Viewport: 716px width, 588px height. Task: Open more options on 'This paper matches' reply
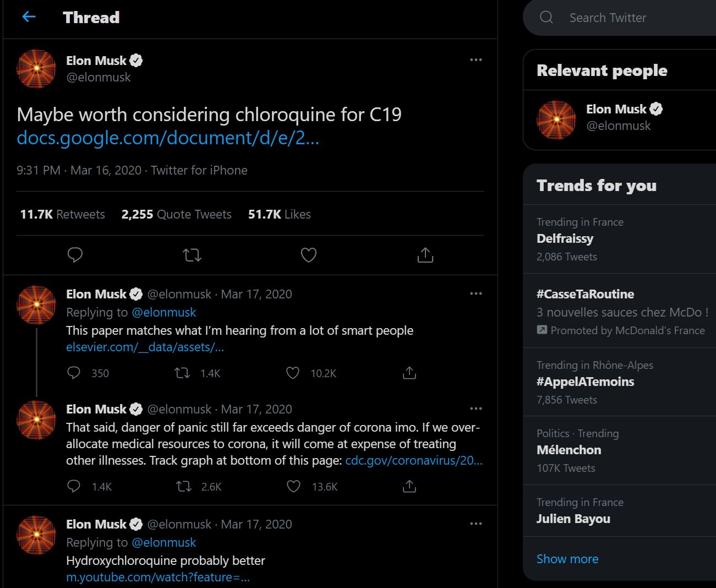point(476,294)
